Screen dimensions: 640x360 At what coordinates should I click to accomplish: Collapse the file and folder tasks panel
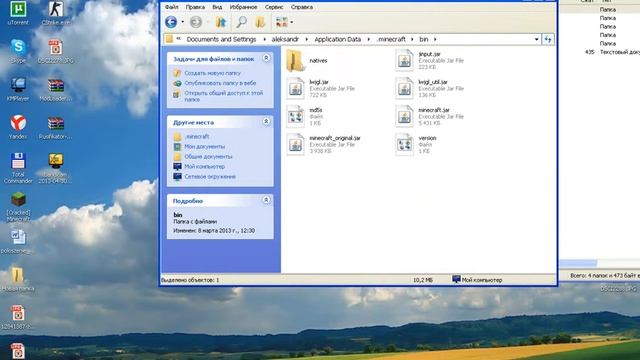tap(266, 58)
